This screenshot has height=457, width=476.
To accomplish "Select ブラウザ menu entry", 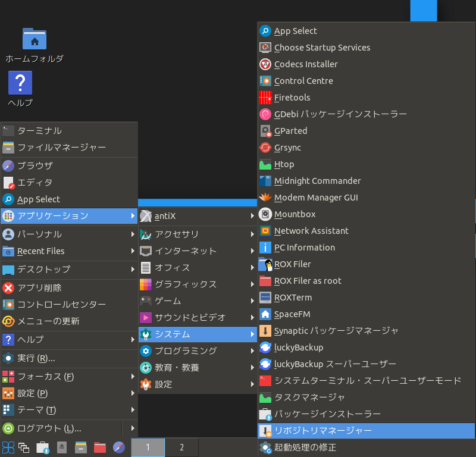I will coord(69,166).
